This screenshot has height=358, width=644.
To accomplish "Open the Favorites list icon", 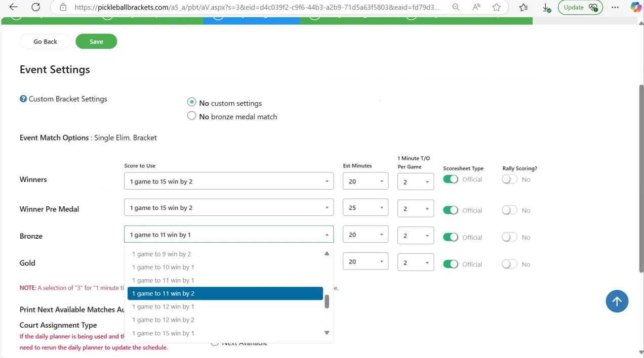I will point(524,7).
